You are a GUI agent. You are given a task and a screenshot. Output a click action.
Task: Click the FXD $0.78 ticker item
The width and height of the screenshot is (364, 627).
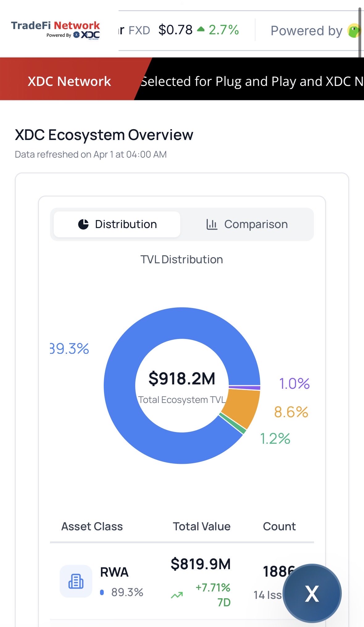pyautogui.click(x=175, y=30)
